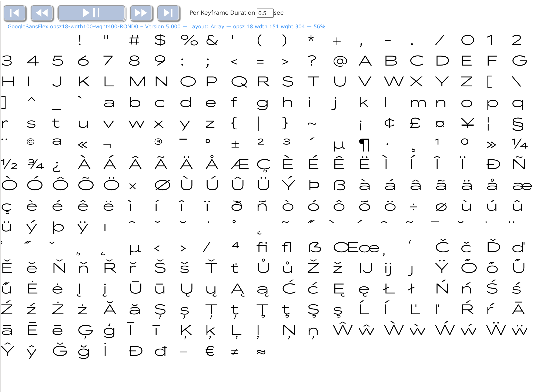Viewport: 542px width, 392px height.
Task: Click the 'Ŵ' uppercase W circumflex glyph
Action: coord(343,328)
